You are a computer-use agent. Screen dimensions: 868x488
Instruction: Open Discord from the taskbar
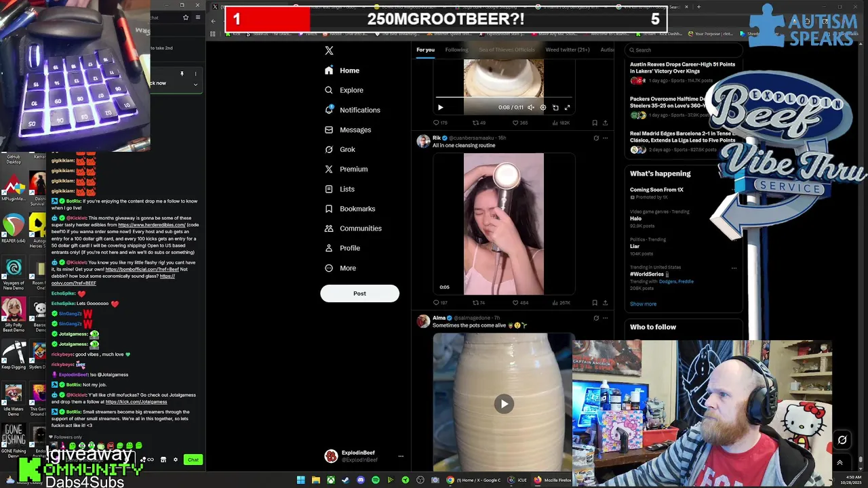pyautogui.click(x=360, y=480)
